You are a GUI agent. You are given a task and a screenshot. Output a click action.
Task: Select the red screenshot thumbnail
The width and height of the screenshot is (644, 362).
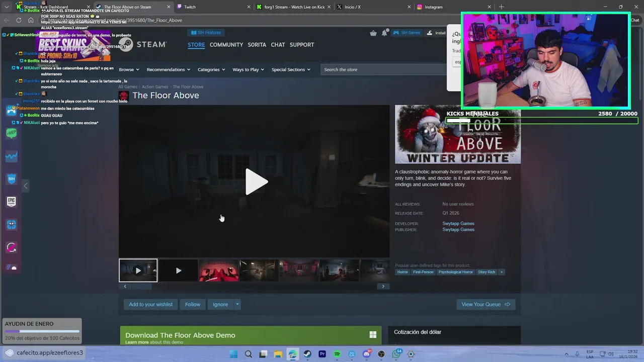(218, 270)
